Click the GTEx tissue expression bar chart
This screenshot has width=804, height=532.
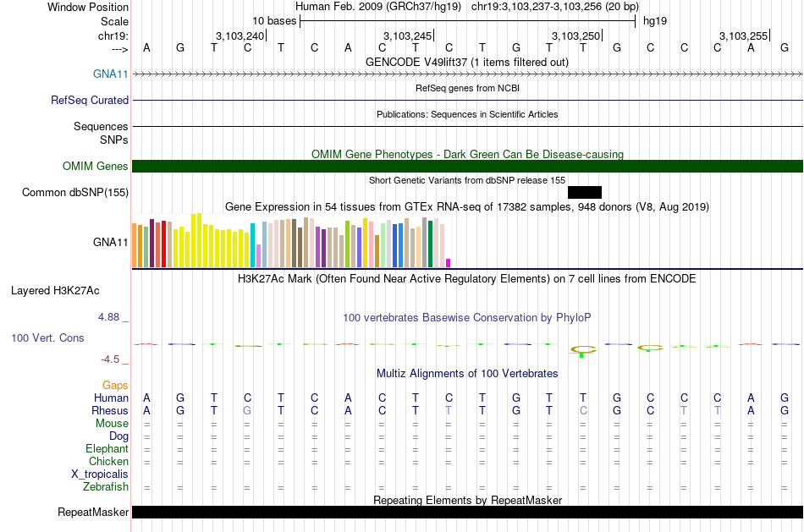click(292, 242)
